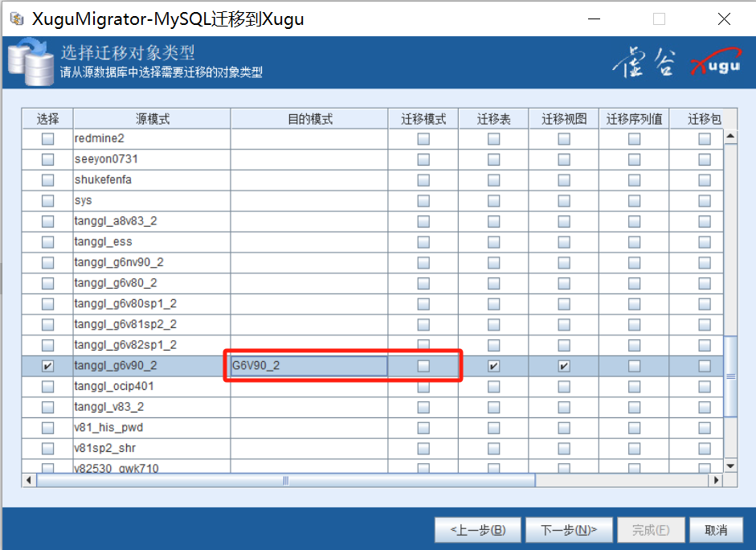Click the 迁移模式 column header
The image size is (756, 550).
(x=423, y=119)
